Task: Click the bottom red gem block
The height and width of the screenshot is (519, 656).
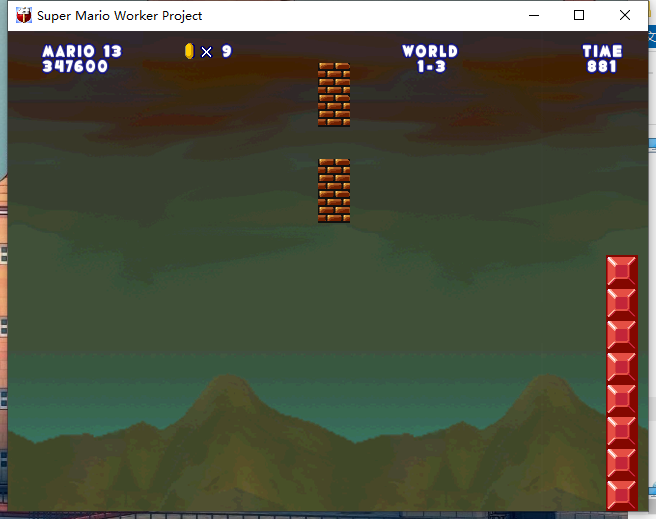Action: click(622, 495)
